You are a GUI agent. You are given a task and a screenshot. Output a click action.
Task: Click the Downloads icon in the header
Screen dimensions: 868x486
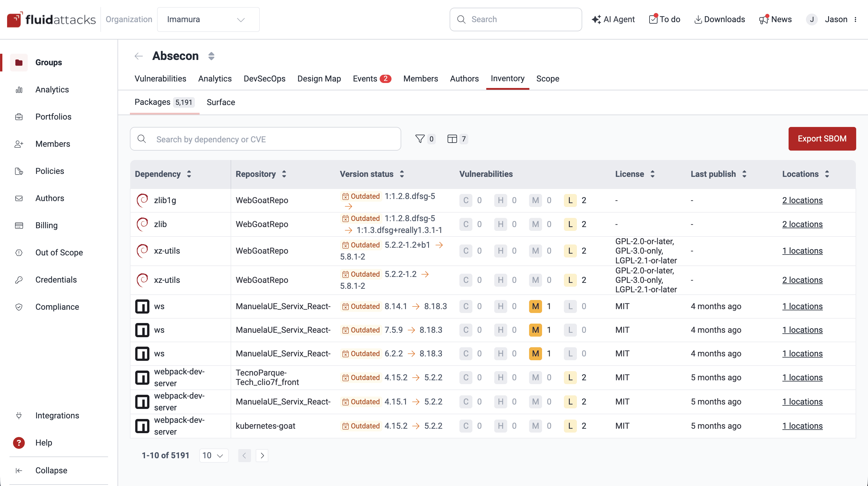[x=698, y=19]
